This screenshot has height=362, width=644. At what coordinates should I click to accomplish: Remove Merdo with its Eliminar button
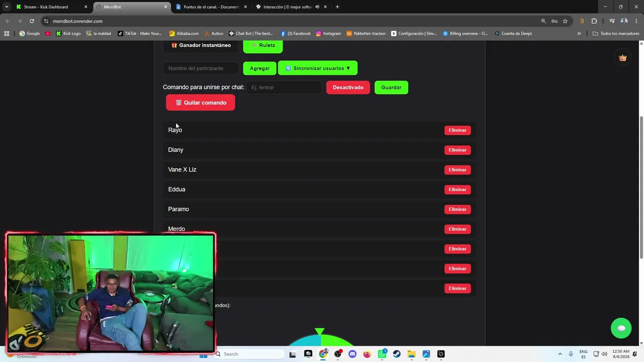point(457,229)
